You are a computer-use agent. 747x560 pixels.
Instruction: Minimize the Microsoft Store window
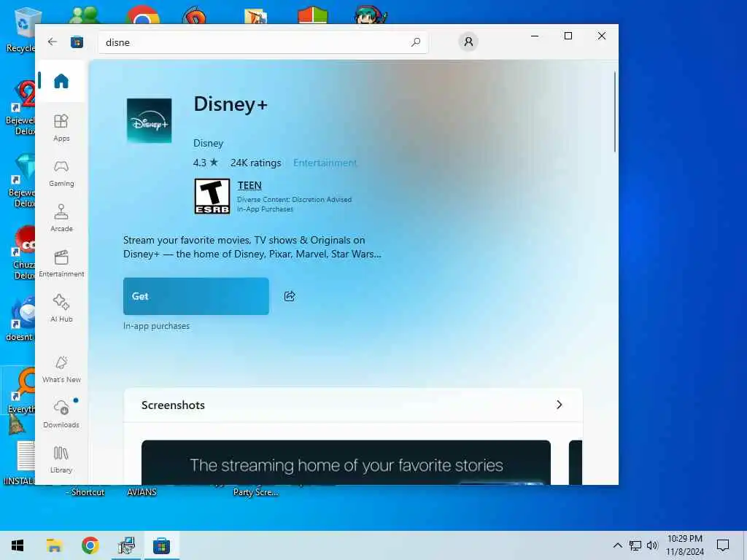[x=535, y=36]
